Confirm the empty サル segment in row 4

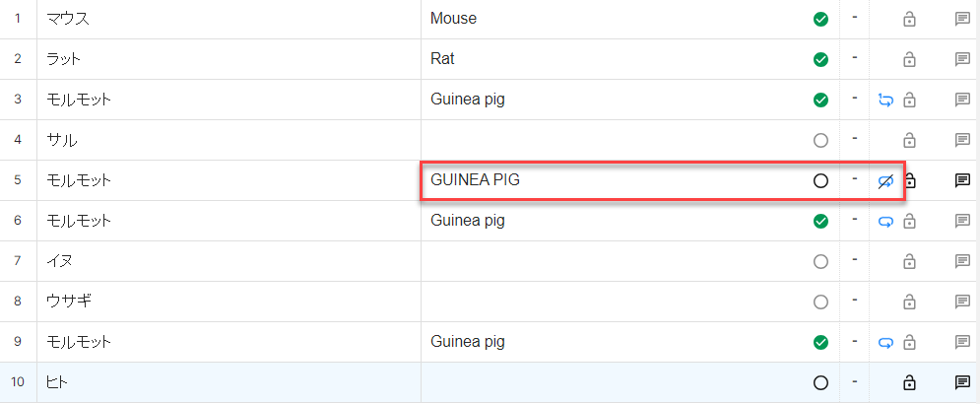click(x=820, y=140)
